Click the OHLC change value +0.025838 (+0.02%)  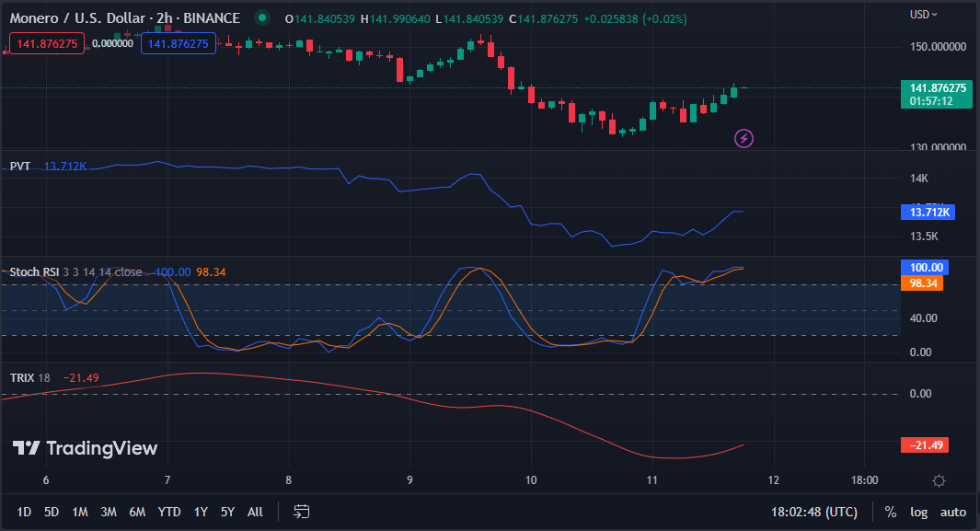tap(635, 18)
